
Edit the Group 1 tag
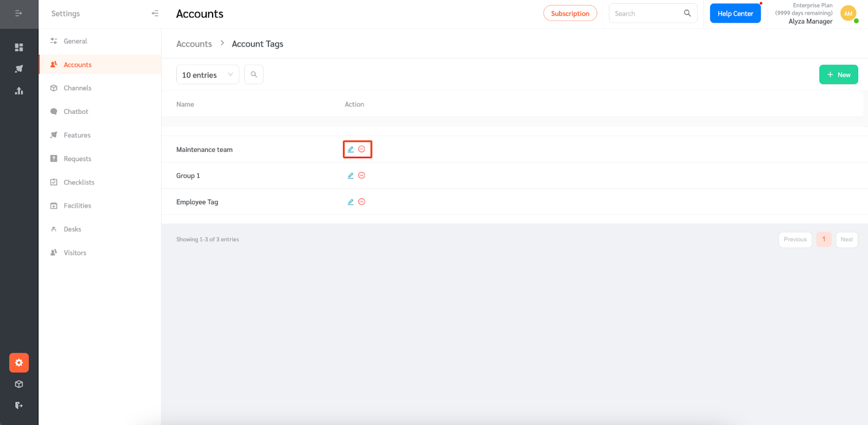[x=350, y=176]
